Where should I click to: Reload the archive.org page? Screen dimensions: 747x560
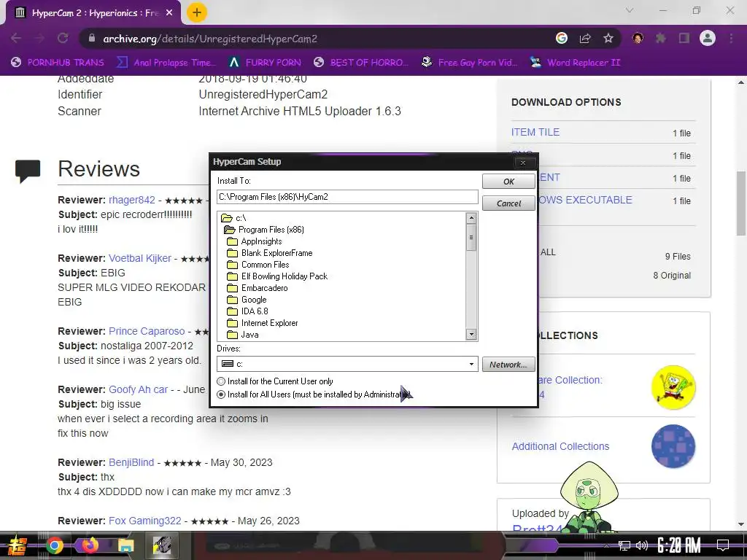coord(63,38)
